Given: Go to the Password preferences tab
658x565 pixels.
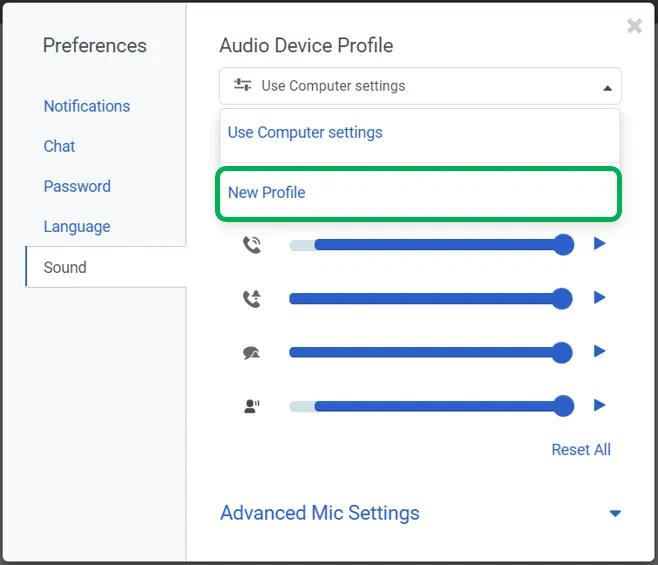Looking at the screenshot, I should click(77, 186).
